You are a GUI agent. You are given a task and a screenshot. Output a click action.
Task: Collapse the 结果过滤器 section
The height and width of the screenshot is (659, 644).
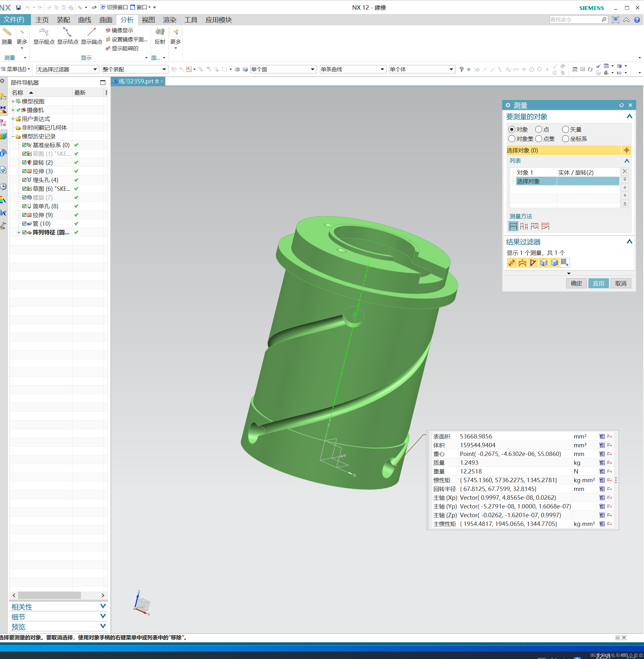pos(629,242)
